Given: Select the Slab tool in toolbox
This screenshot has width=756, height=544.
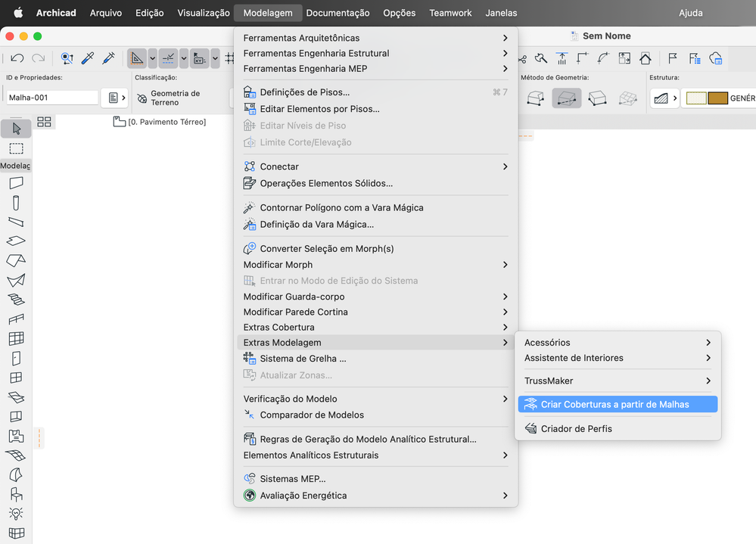Looking at the screenshot, I should pos(16,241).
